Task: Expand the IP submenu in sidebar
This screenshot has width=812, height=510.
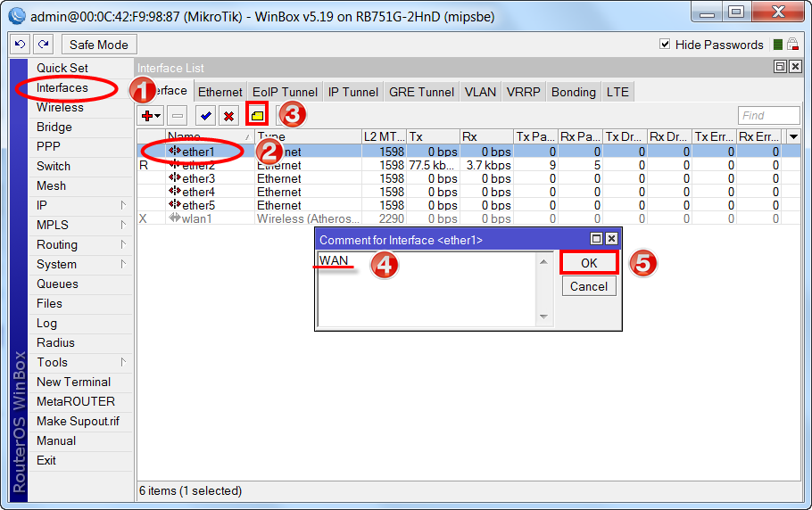Action: (123, 205)
